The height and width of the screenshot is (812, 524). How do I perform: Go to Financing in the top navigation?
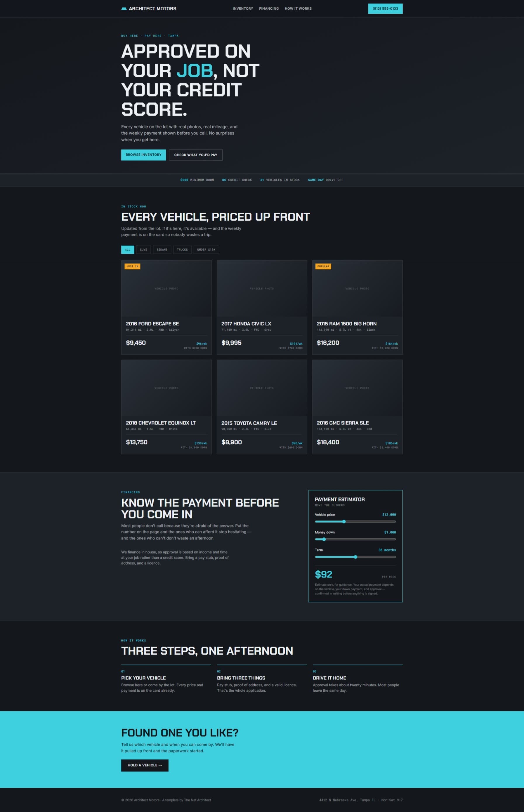point(269,8)
